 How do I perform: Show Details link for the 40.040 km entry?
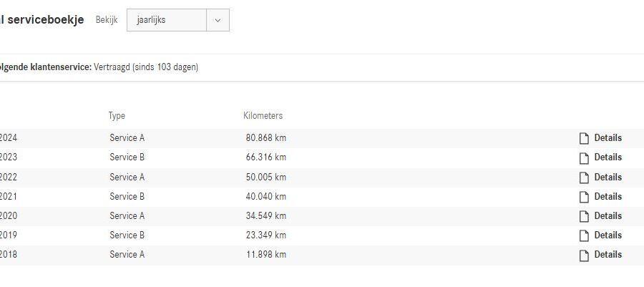point(608,197)
